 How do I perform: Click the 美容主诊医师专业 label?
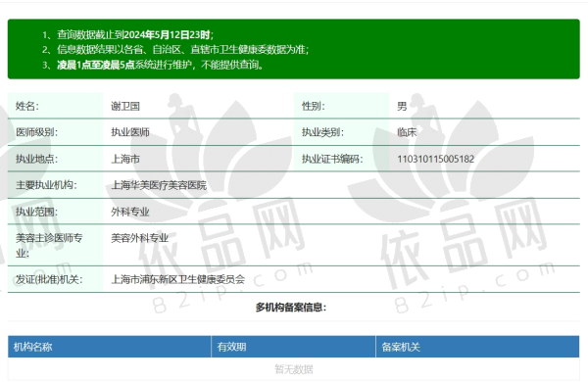[49, 245]
